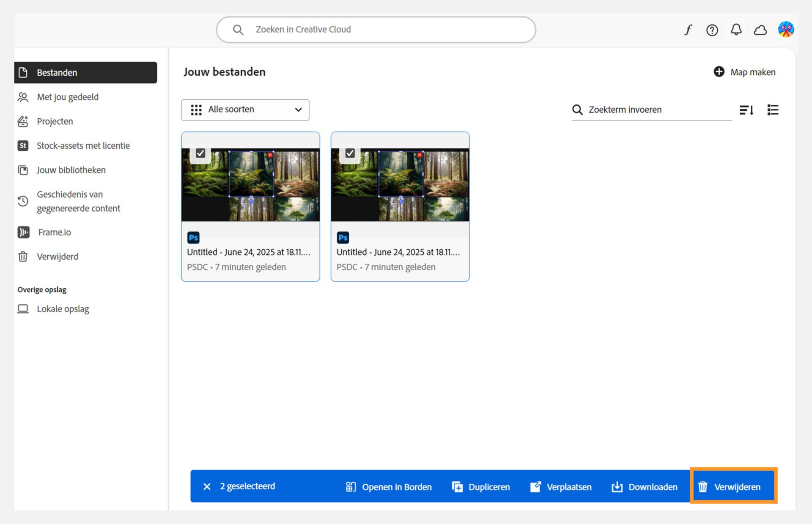Switch to list view icon
Screen dimensions: 812x524
coord(773,110)
